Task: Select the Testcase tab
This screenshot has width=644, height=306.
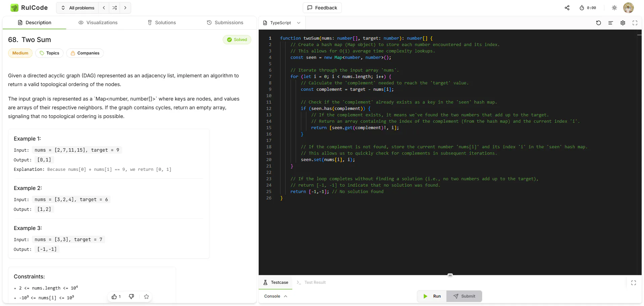Action: pyautogui.click(x=275, y=282)
